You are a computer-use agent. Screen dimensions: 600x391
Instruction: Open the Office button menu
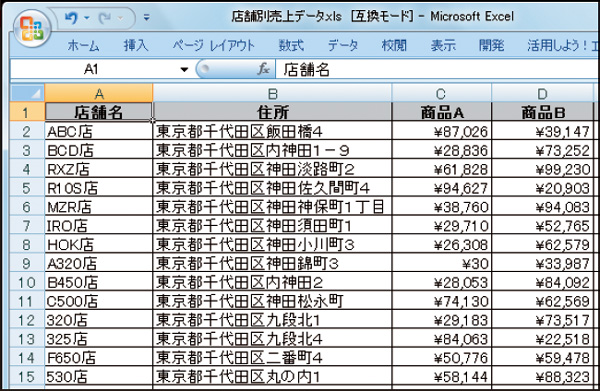tap(33, 29)
